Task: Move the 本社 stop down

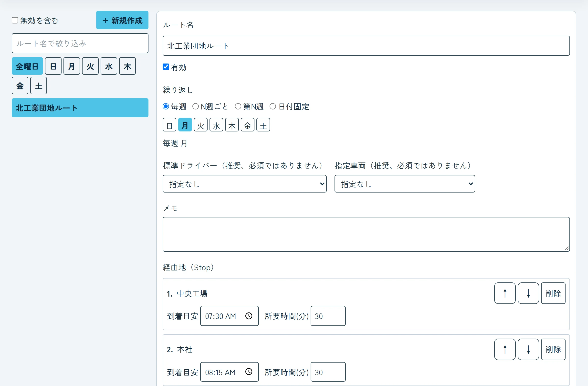Action: (528, 349)
